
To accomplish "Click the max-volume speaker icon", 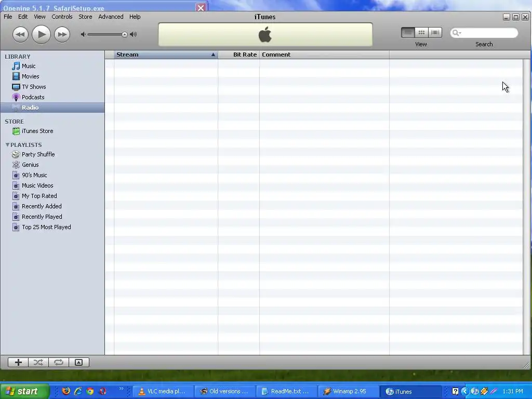I will (x=134, y=34).
